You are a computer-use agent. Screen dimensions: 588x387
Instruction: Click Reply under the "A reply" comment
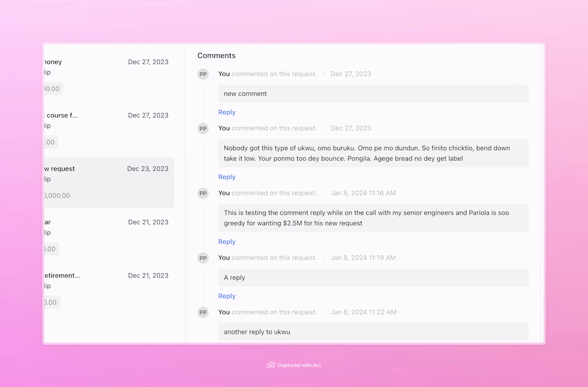[227, 296]
